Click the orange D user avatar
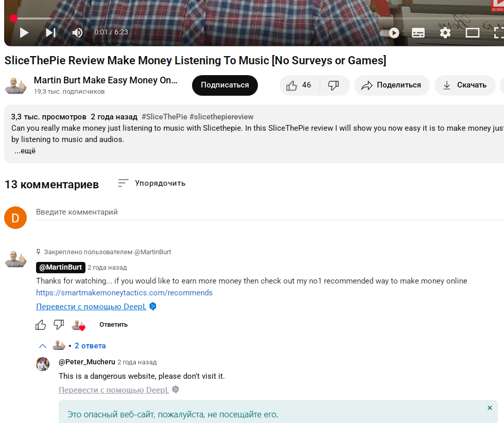The image size is (504, 423). (x=15, y=218)
